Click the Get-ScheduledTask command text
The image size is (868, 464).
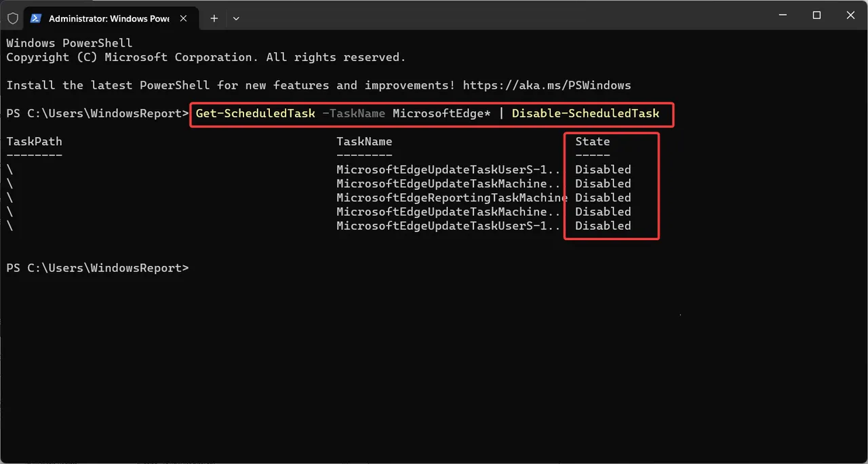(256, 113)
